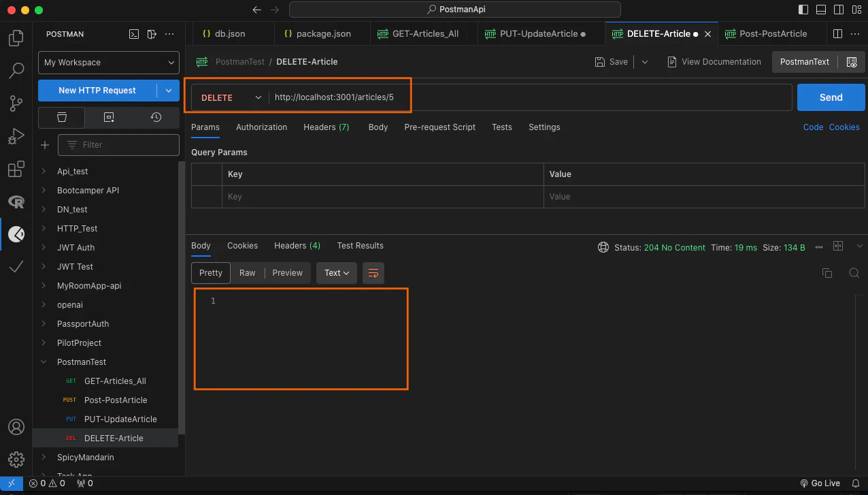Copy the response body with the copy icon
Viewport: 868px width, 495px height.
click(x=827, y=273)
